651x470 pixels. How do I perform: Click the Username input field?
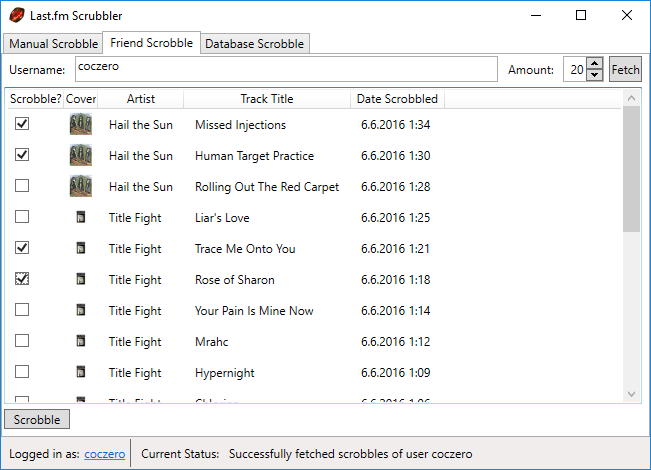point(286,69)
